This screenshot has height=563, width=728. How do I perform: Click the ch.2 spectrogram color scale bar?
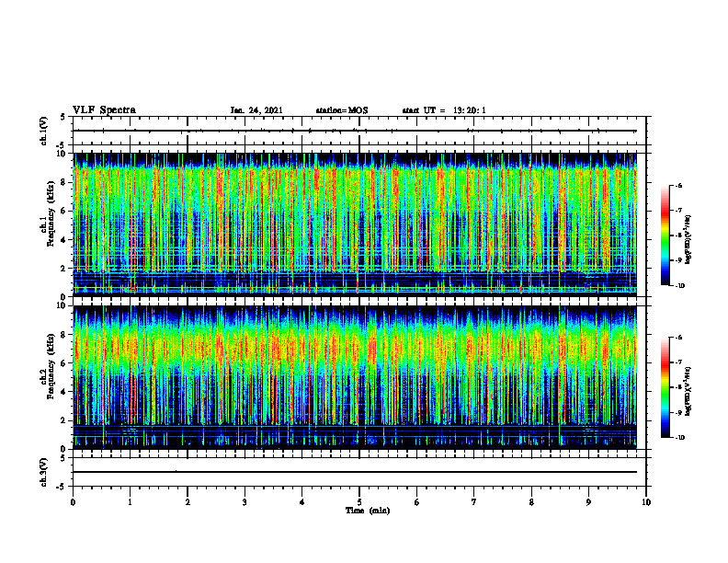pos(665,387)
